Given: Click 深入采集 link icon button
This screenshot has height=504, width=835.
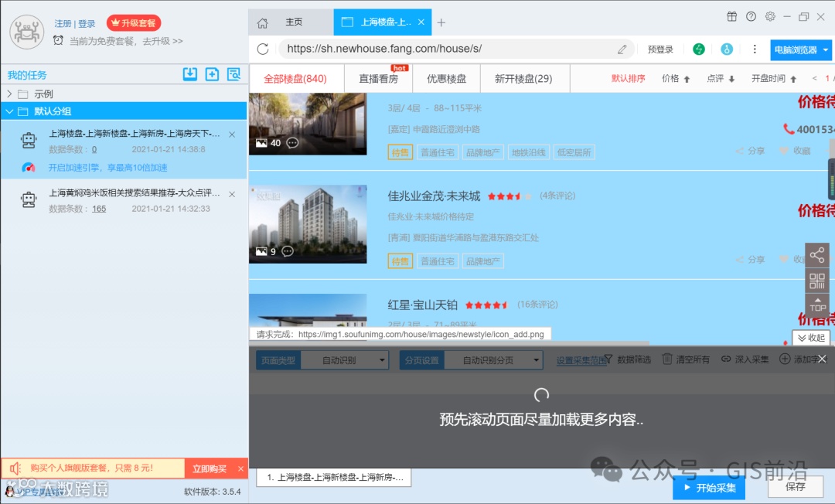Looking at the screenshot, I should (x=745, y=359).
